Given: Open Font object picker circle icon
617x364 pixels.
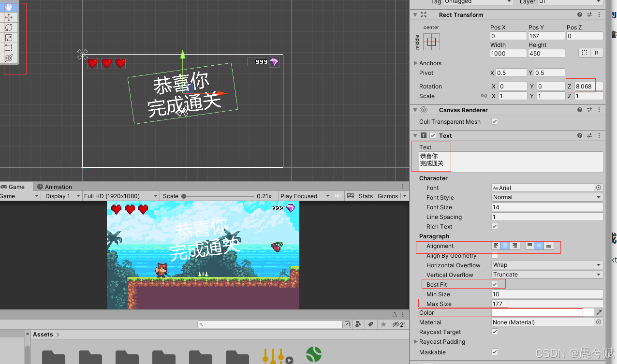Looking at the screenshot, I should [x=599, y=188].
